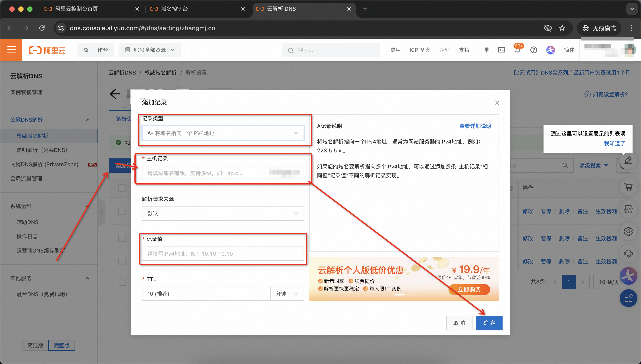
Task: Expand the 高级搜索 dropdown
Action: (594, 166)
